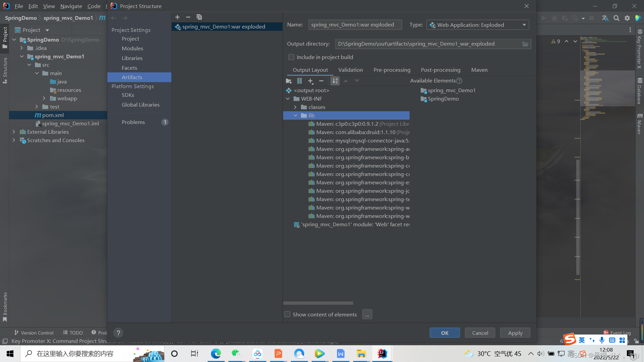Click the Create Archive icon in layout toolbar
The width and height of the screenshot is (644, 362).
coord(300,81)
